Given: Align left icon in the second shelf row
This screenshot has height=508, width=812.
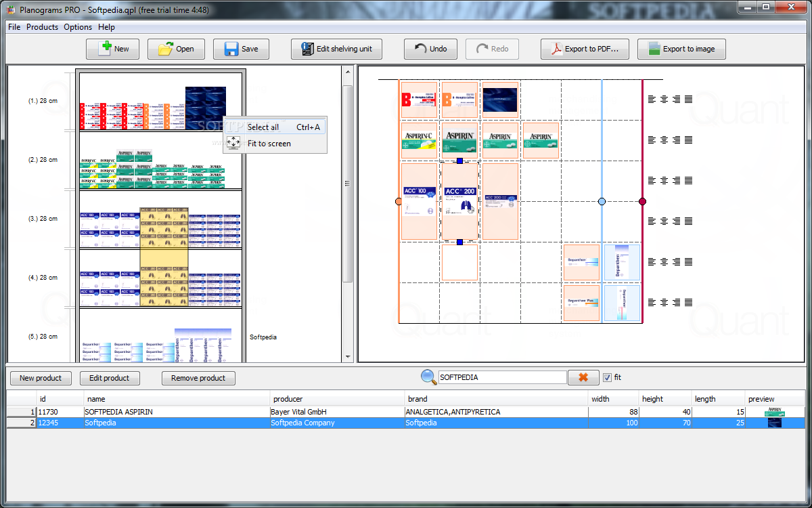Looking at the screenshot, I should (652, 140).
